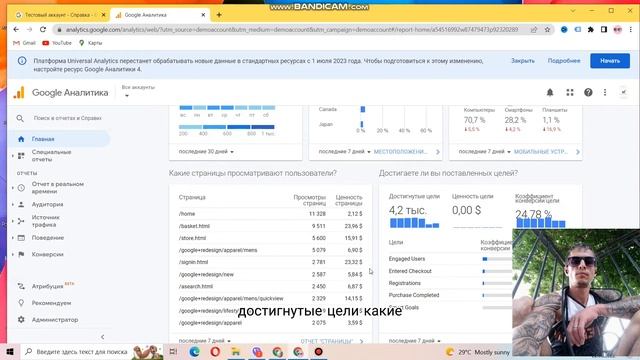Click the /home page row

pos(270,214)
